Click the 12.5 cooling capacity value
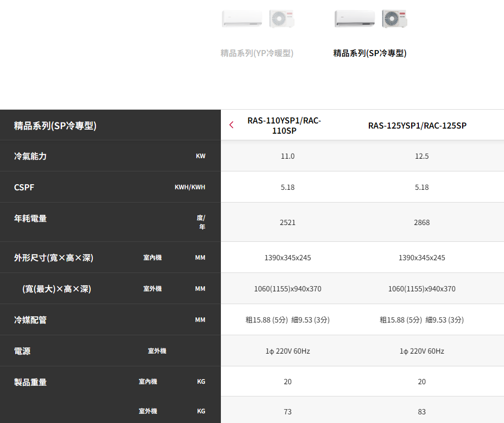Image resolution: width=504 pixels, height=423 pixels. click(x=422, y=156)
